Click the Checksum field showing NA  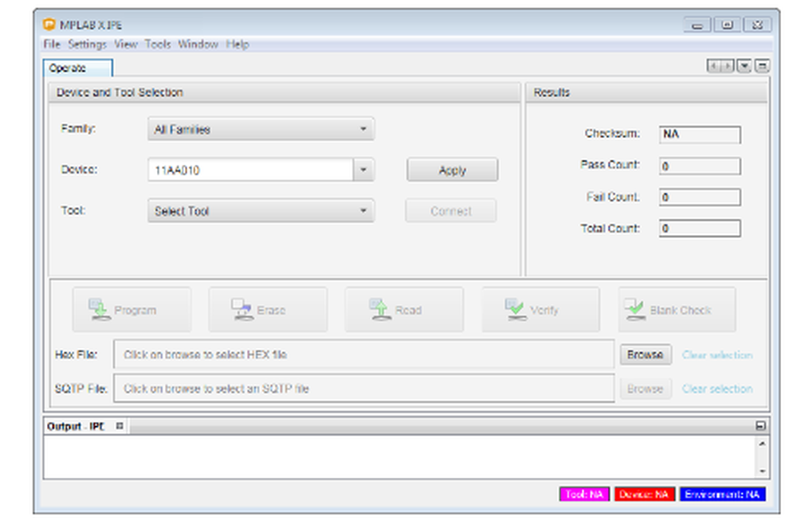[x=700, y=134]
